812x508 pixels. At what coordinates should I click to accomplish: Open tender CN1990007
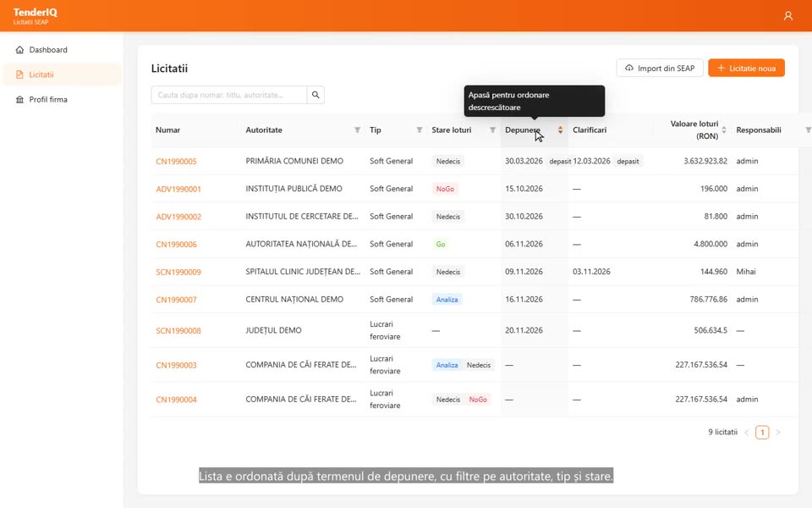[176, 300]
